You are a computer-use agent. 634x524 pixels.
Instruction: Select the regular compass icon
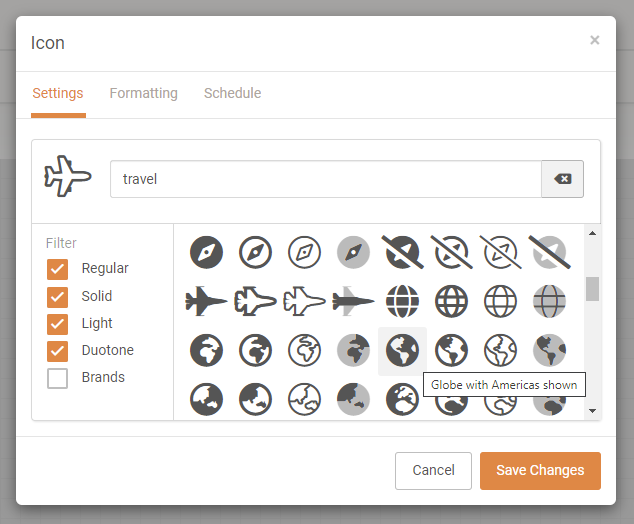click(255, 252)
